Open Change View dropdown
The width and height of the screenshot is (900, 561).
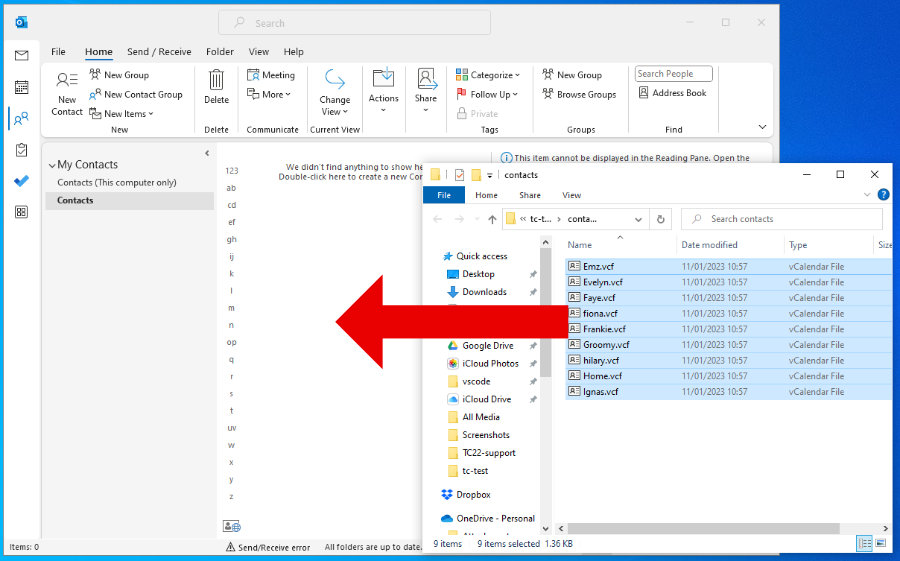335,92
